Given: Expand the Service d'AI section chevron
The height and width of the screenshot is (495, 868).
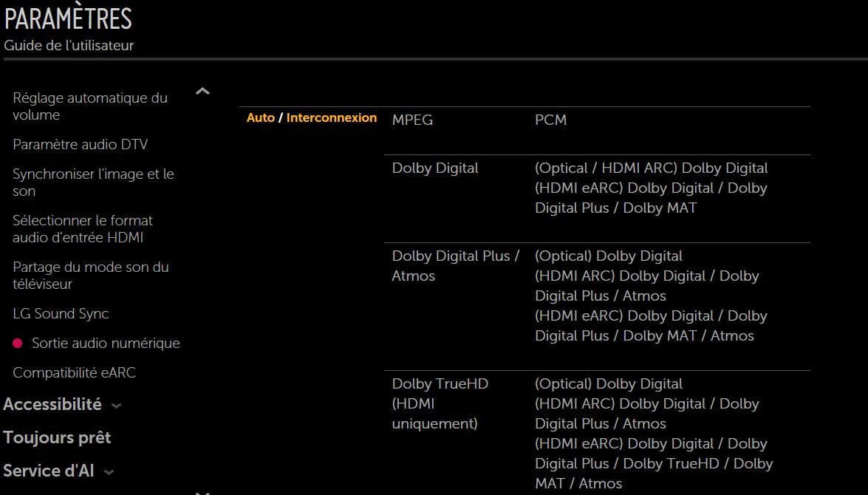Looking at the screenshot, I should click(109, 472).
